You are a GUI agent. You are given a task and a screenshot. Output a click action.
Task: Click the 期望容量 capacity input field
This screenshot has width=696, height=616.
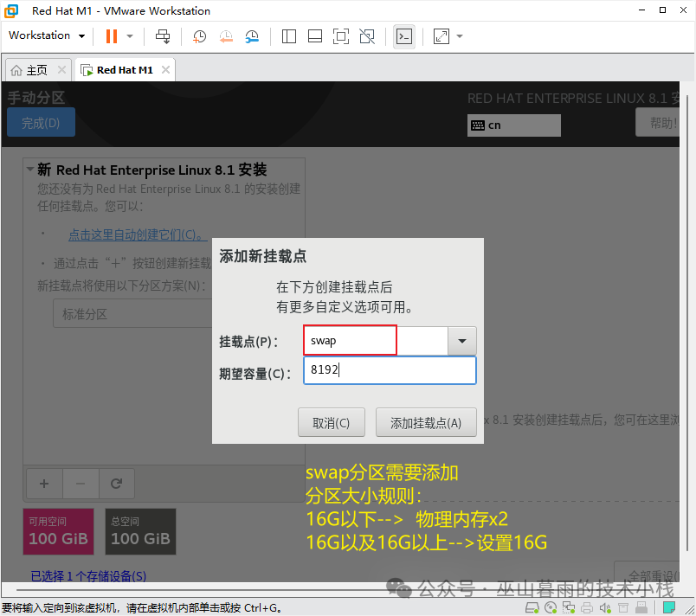click(x=389, y=370)
